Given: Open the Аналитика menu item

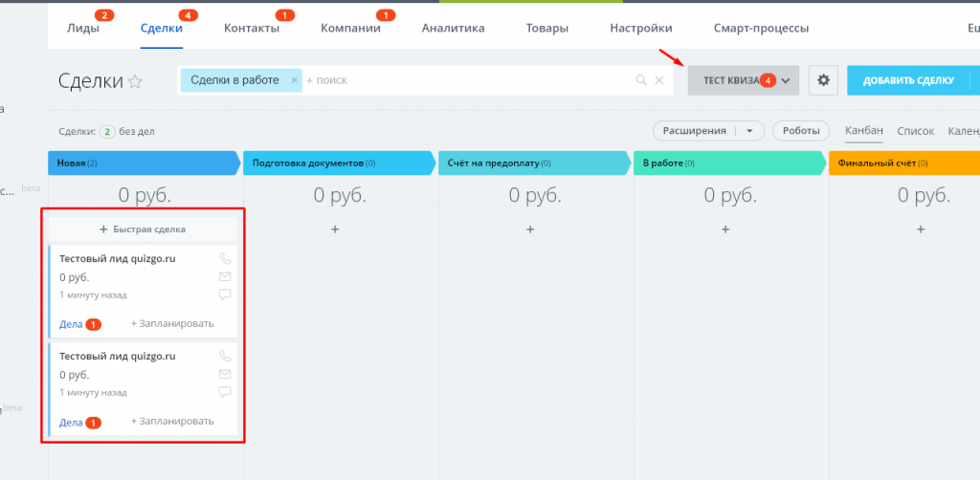Looking at the screenshot, I should (453, 29).
